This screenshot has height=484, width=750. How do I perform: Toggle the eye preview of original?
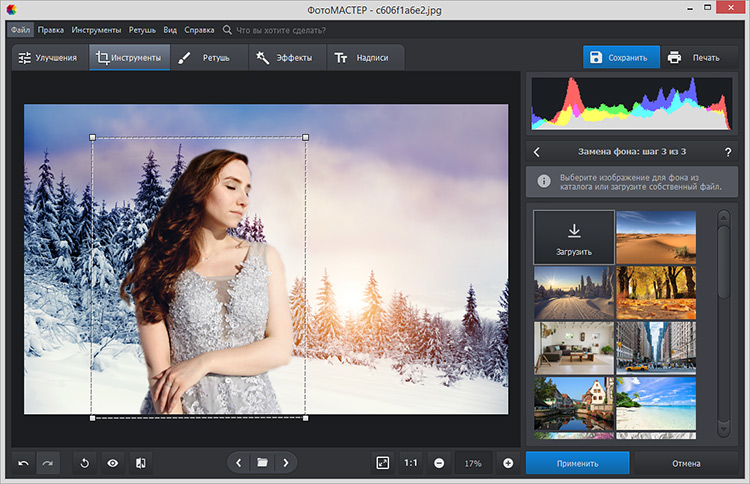[x=113, y=463]
